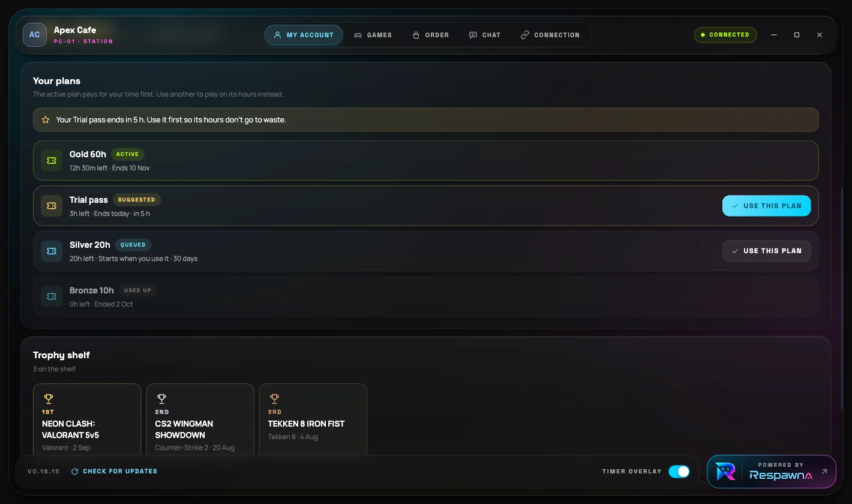The height and width of the screenshot is (504, 852).
Task: Click the Connected status badge
Action: (x=725, y=35)
